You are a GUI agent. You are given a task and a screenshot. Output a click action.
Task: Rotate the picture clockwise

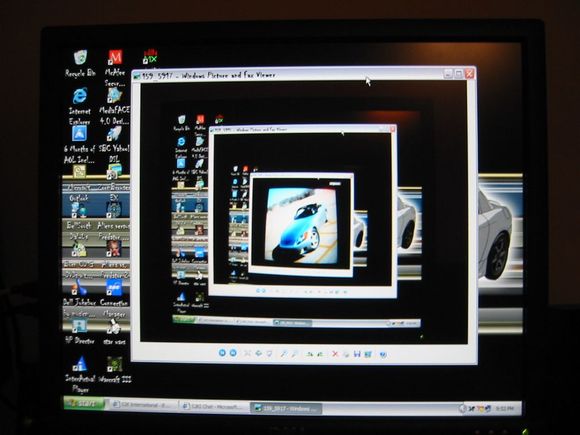coord(310,354)
